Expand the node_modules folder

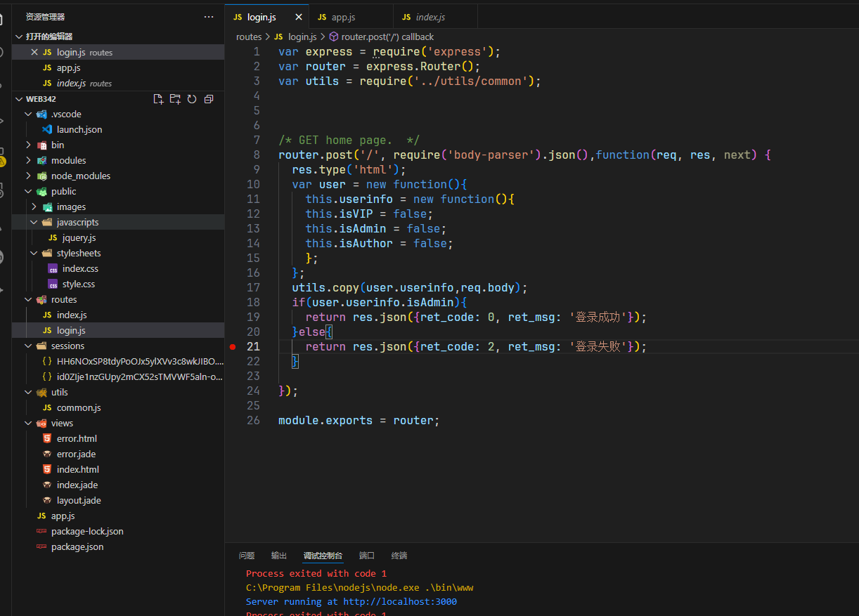pyautogui.click(x=80, y=176)
